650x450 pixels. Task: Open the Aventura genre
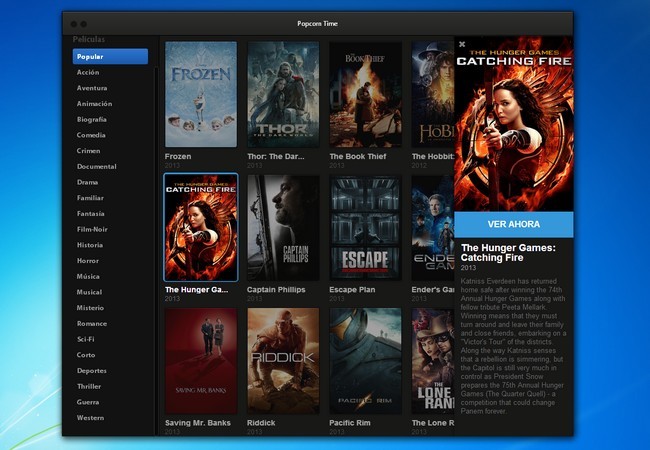(92, 88)
